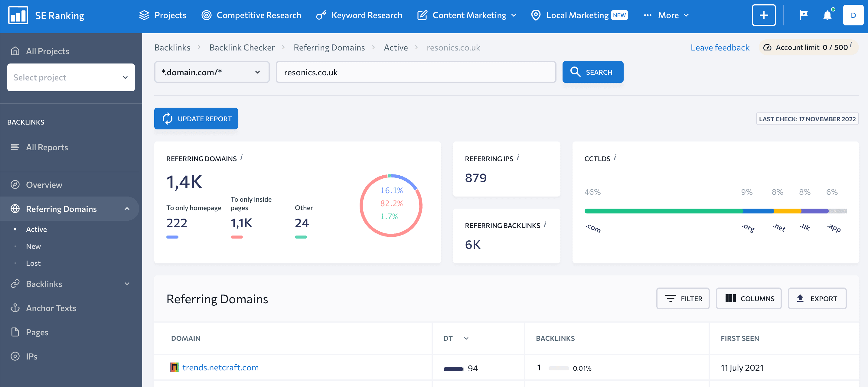
Task: Click the Projects layers icon
Action: (144, 15)
